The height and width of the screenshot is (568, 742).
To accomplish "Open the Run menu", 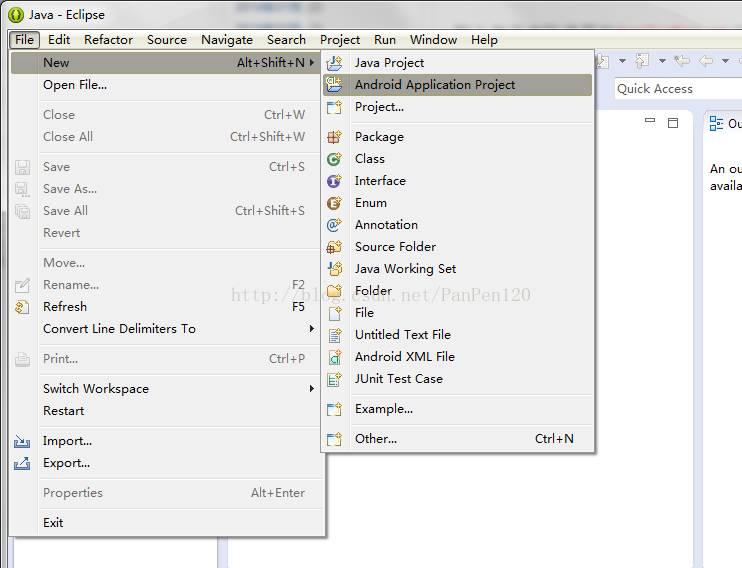I will click(385, 40).
